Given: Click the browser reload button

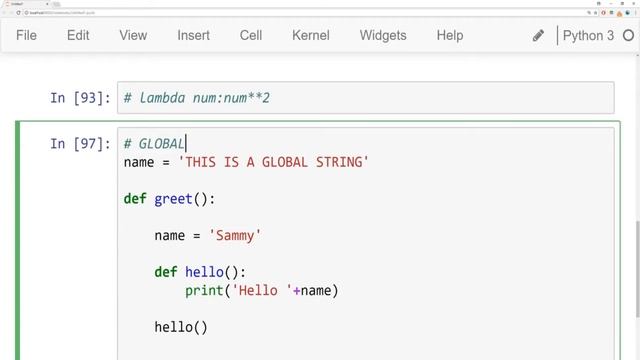Looking at the screenshot, I should pos(18,13).
